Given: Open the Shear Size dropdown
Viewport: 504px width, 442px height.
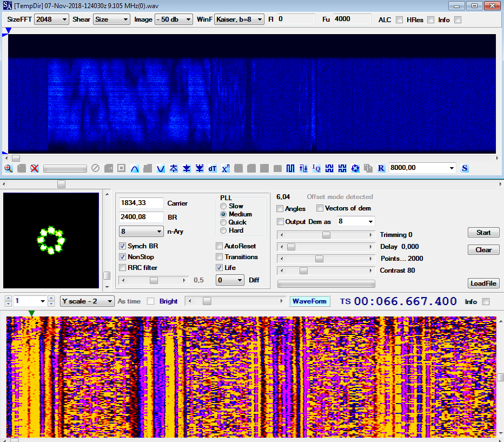Looking at the screenshot, I should click(x=111, y=19).
